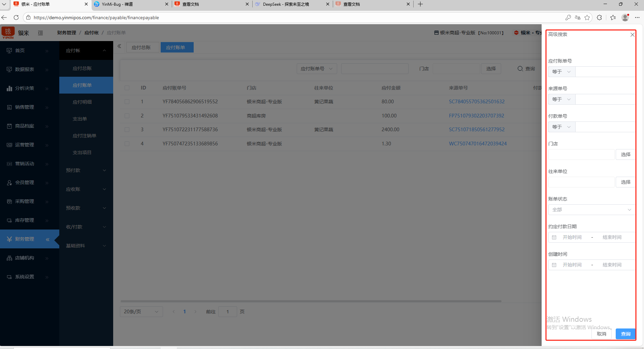Click 选择 button beside 往来单位

(x=625, y=182)
